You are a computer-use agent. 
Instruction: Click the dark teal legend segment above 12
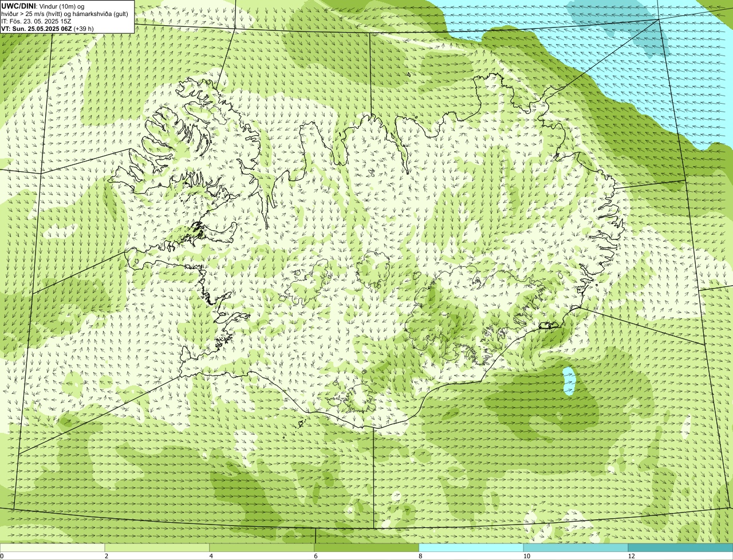(680, 548)
